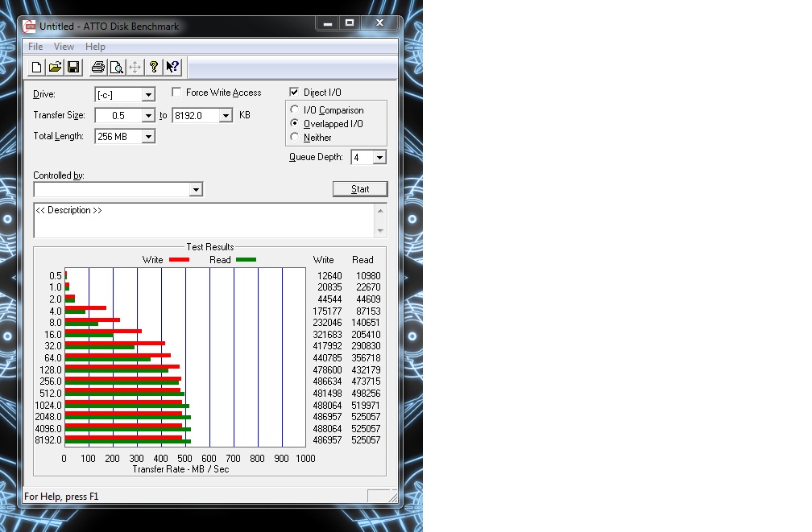Maximize the ATTO Disk Benchmark window
The image size is (812, 532).
350,23
